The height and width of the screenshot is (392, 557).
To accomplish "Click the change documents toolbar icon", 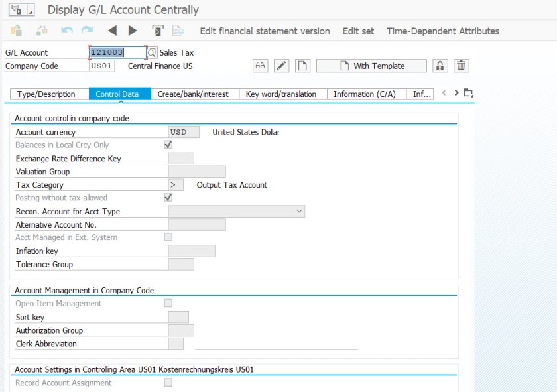I will click(158, 31).
